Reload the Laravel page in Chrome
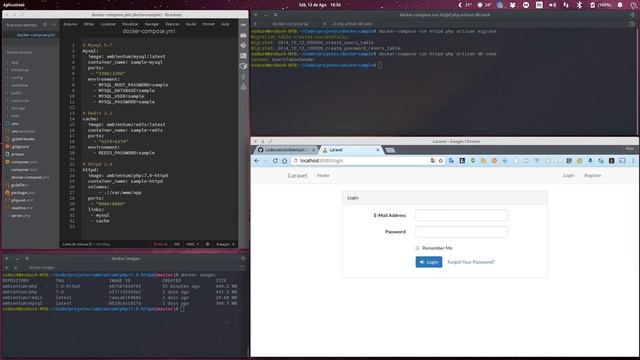 (x=275, y=161)
